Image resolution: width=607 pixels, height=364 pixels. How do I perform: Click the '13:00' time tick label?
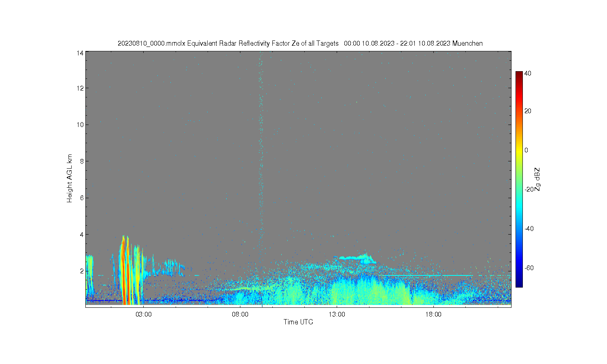tap(337, 314)
